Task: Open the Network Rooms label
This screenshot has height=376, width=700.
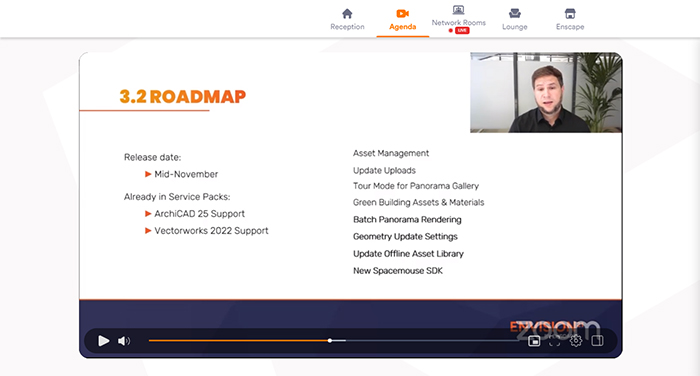Action: [x=458, y=22]
